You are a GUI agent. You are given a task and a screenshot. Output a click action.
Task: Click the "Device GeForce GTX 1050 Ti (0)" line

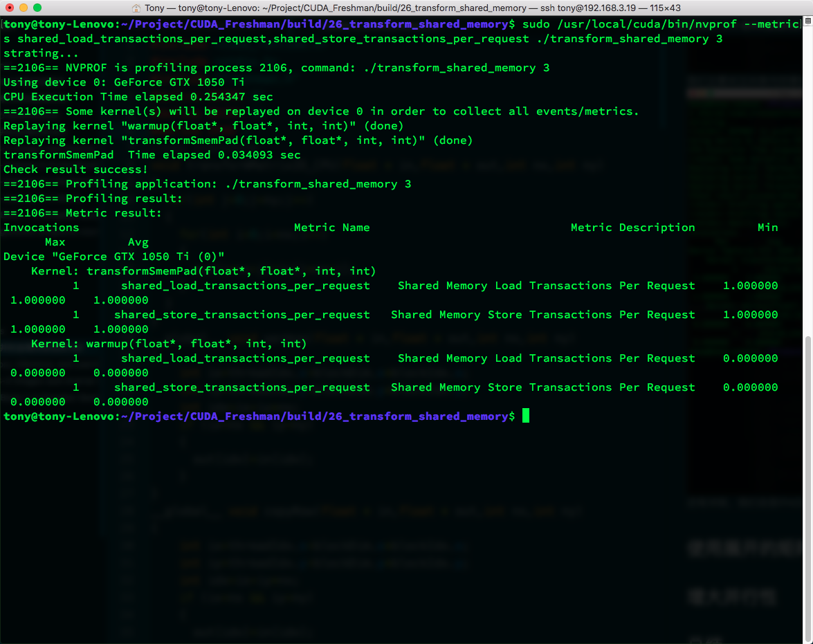click(113, 257)
